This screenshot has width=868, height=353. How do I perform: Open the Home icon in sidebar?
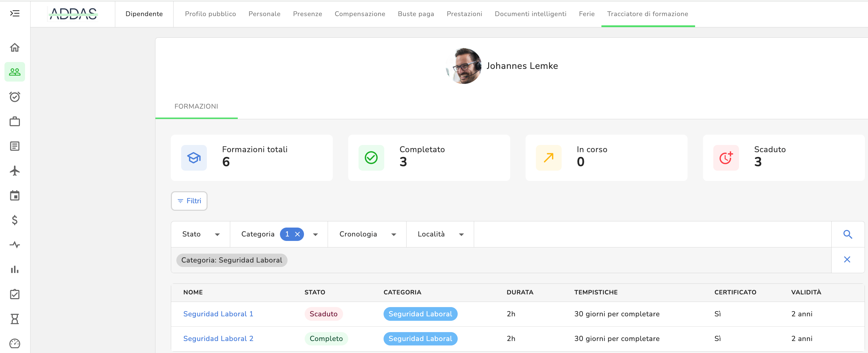pyautogui.click(x=15, y=47)
